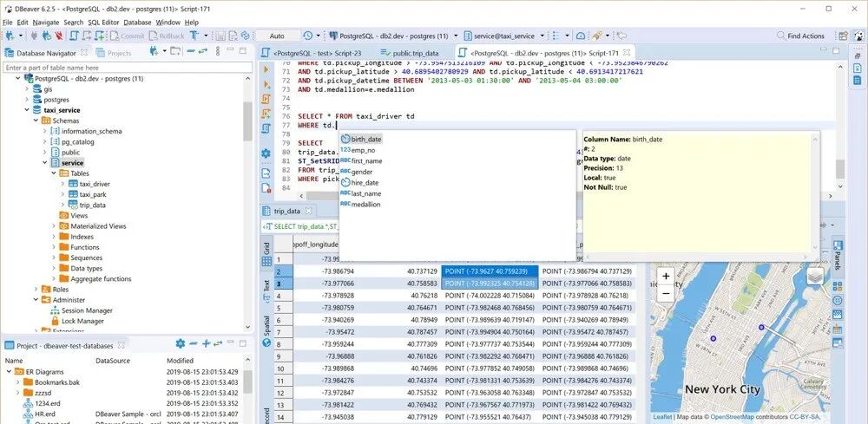Click the Commit toolbar button
Viewport: 868px width, 424px height.
point(127,36)
